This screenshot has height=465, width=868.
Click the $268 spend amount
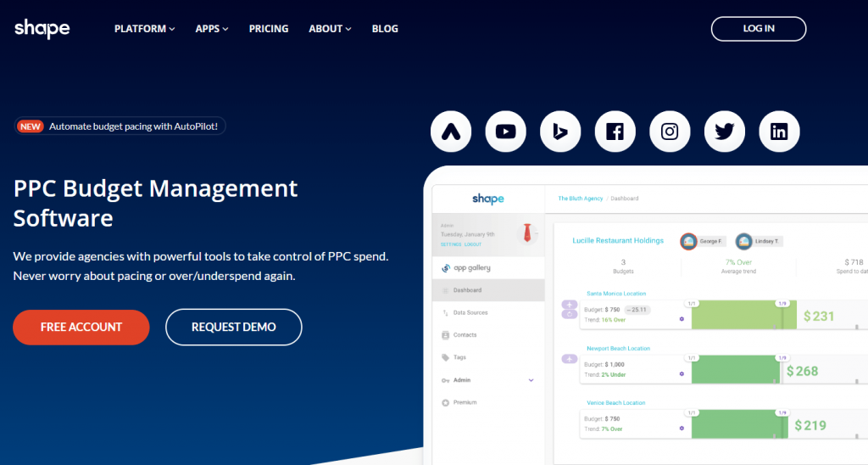point(802,372)
